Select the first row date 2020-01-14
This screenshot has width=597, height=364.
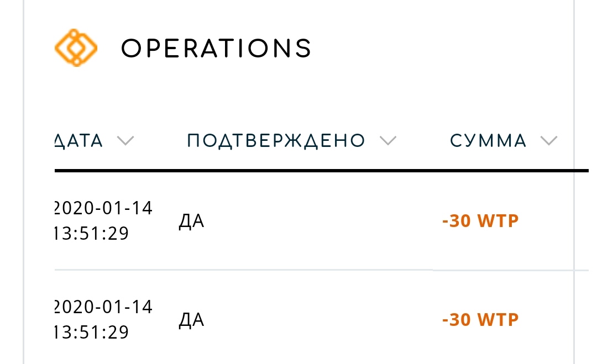coord(103,208)
